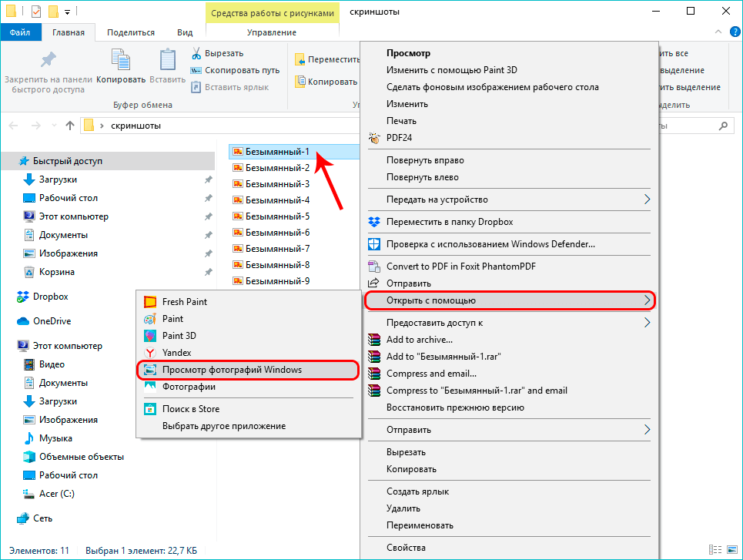Click the scissors Вырезать icon in ribbon
Viewport: 743px width, 560px height.
coord(196,53)
